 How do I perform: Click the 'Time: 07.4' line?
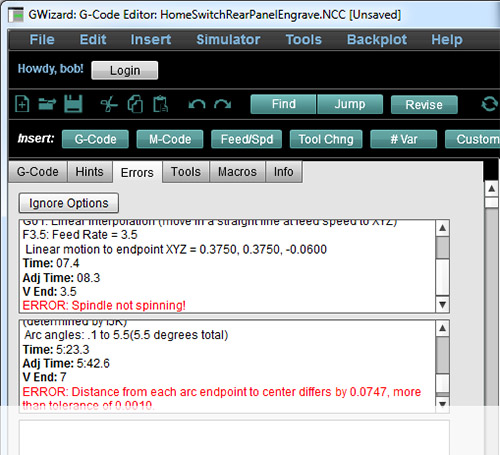(51, 263)
